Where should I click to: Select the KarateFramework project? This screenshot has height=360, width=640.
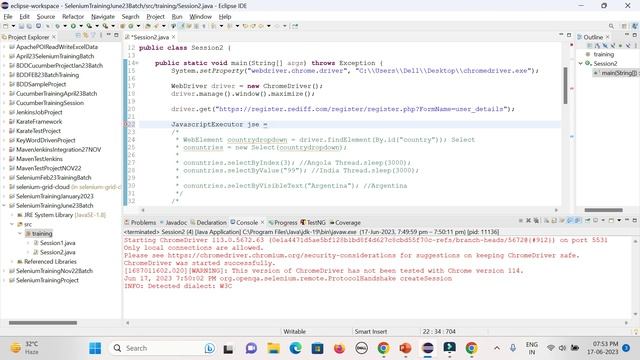39,121
